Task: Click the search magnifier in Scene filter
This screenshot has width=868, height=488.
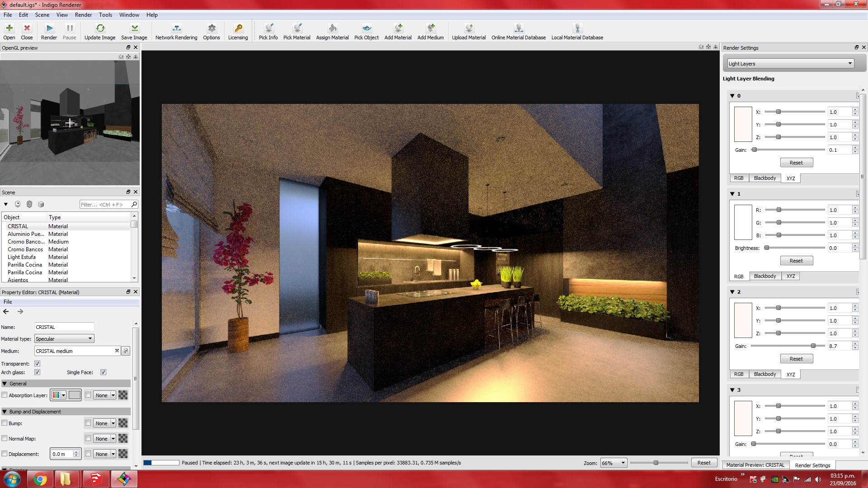Action: (134, 205)
